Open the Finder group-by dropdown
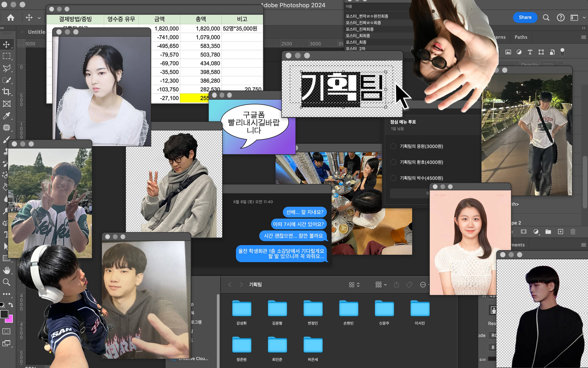This screenshot has height=368, width=588. 381,285
